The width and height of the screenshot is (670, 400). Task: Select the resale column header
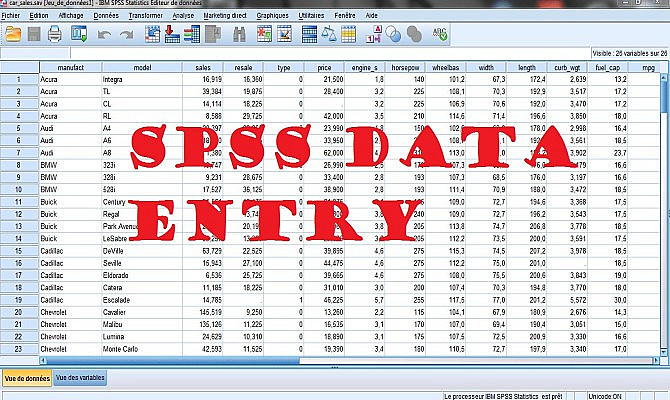[244, 68]
